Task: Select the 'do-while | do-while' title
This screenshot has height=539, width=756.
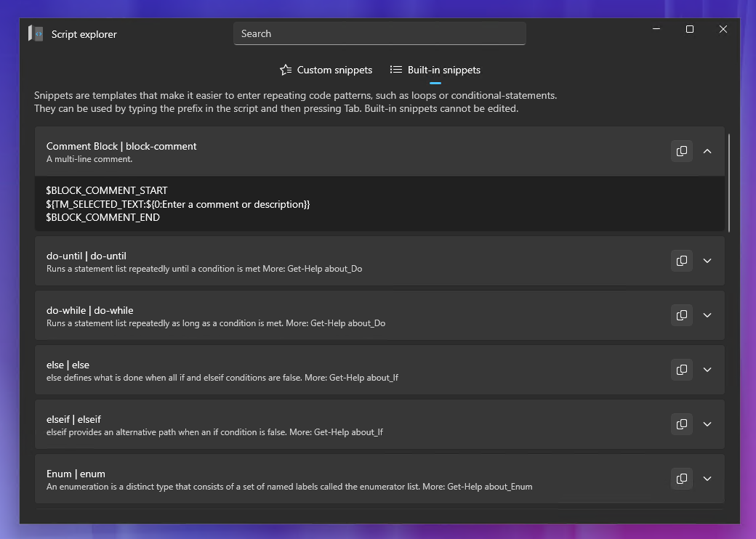Action: pos(89,310)
